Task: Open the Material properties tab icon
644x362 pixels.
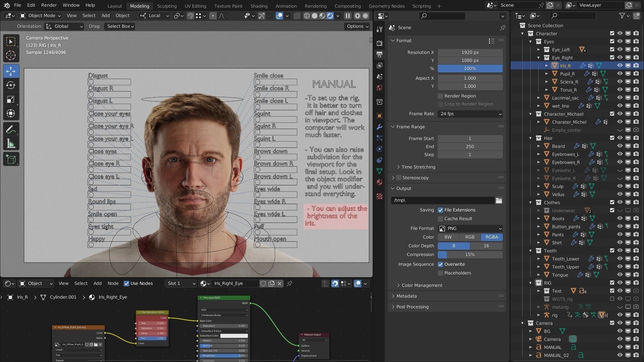Action: click(x=379, y=182)
